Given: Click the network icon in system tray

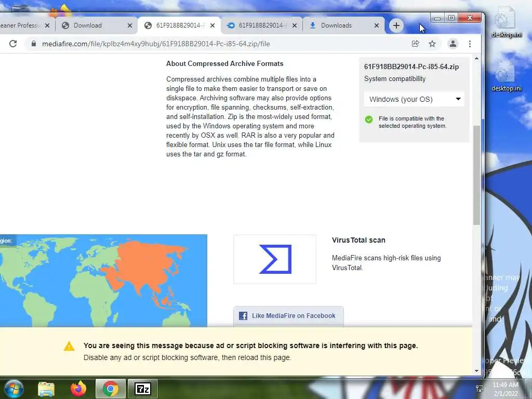Looking at the screenshot, I should click(x=480, y=389).
